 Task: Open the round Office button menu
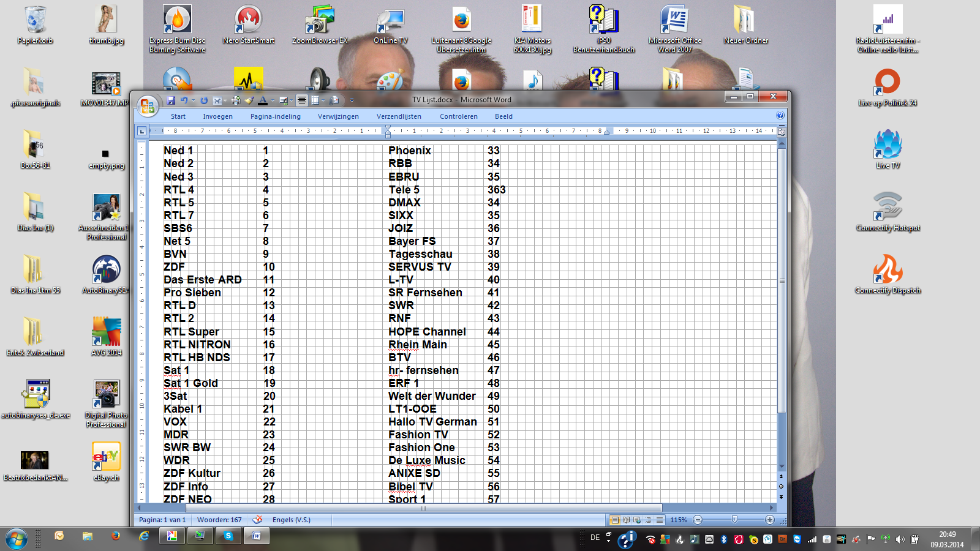pos(147,107)
